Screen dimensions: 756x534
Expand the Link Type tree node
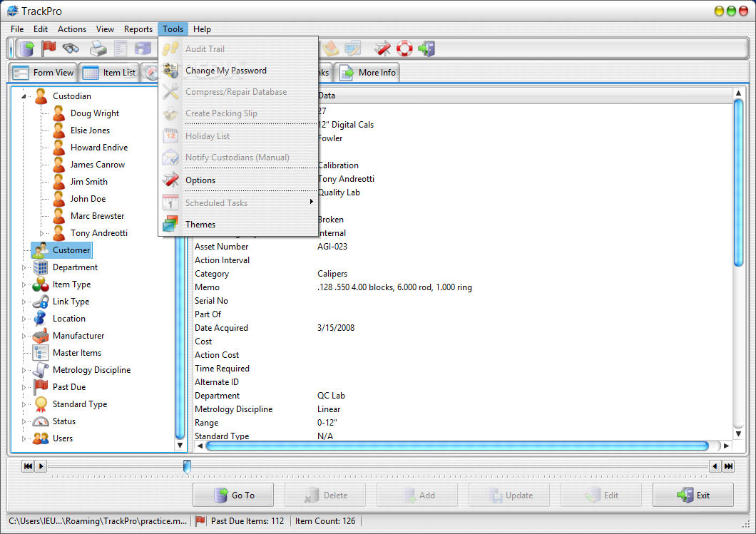[x=24, y=302]
